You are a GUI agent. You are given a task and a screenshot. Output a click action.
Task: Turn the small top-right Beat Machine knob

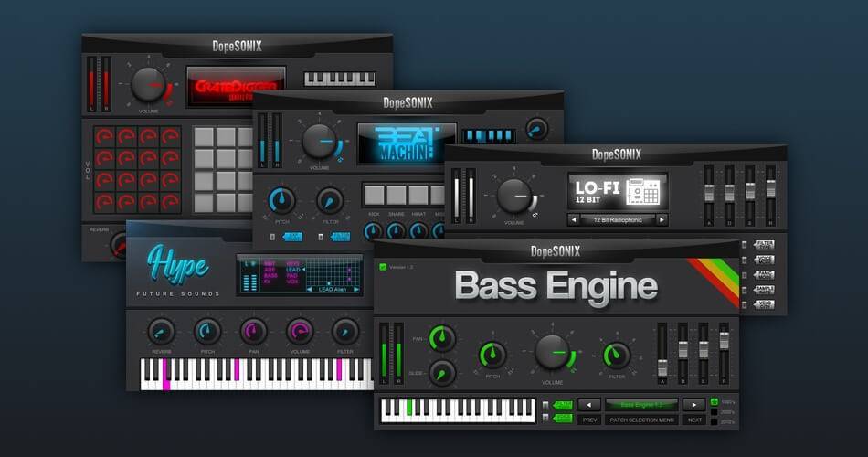tap(536, 129)
